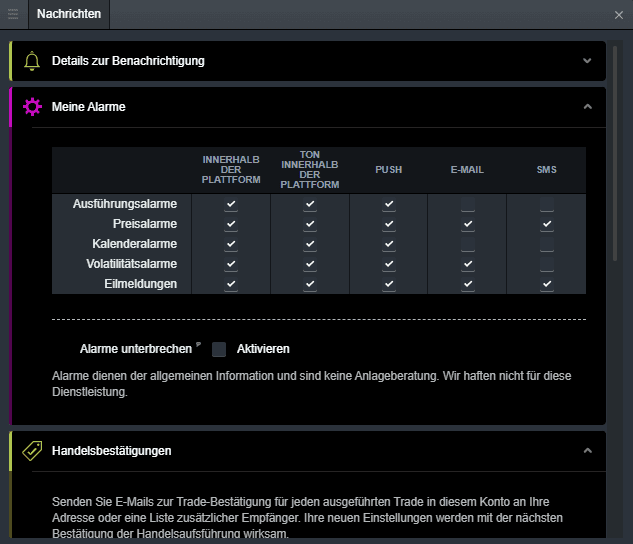Click the tag icon beside Handelsbestätigungen
Image resolution: width=633 pixels, height=544 pixels.
[31, 451]
